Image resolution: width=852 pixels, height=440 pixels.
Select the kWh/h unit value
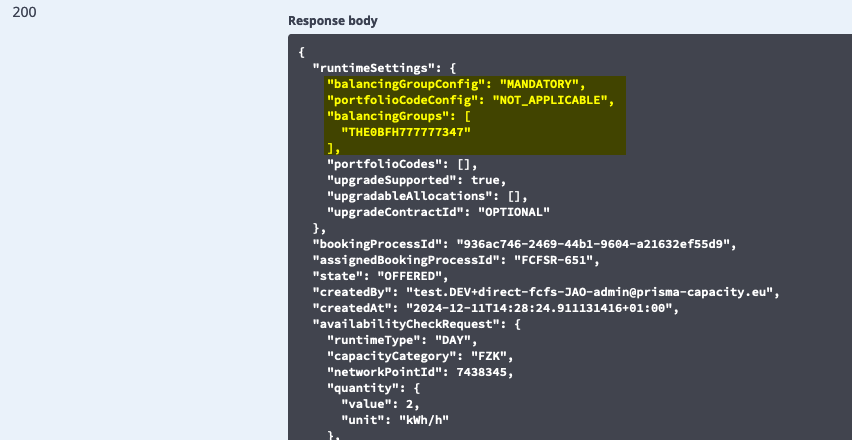click(423, 420)
